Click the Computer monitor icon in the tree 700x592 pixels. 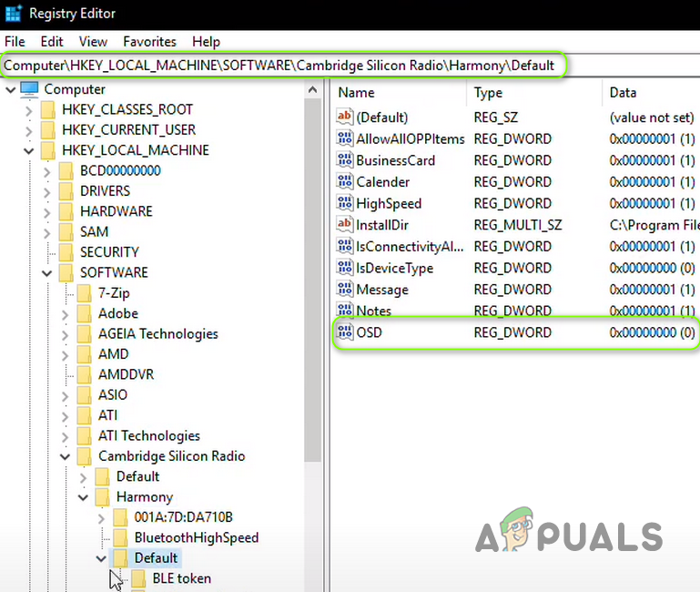point(29,89)
